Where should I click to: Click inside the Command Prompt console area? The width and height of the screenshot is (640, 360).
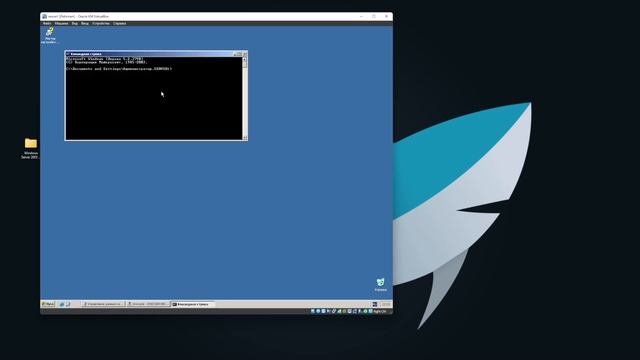tap(154, 98)
